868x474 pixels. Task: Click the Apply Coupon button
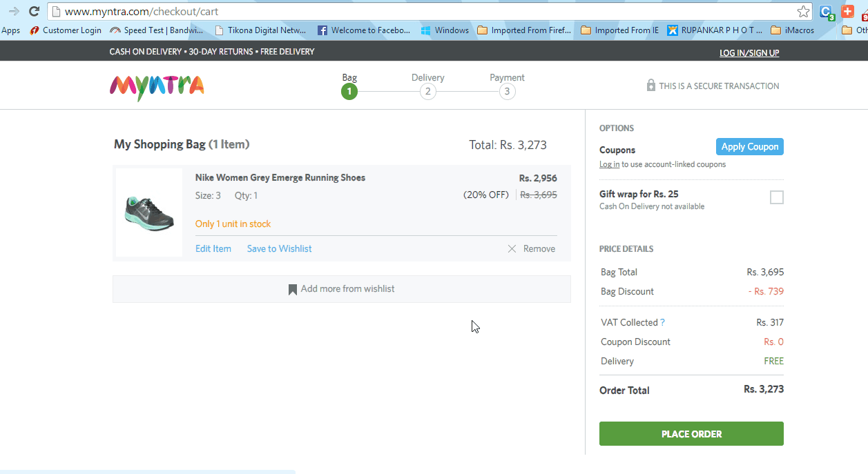(750, 146)
